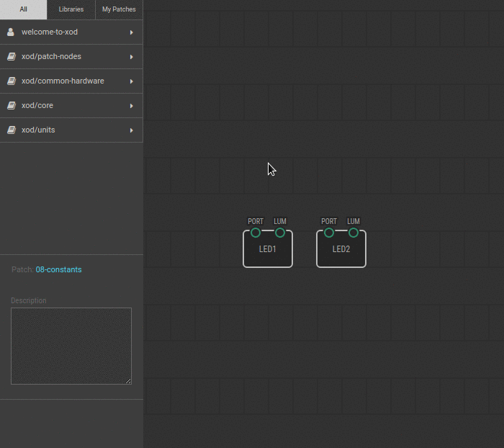Click the xod/common-hardware book icon
504x448 pixels.
[x=12, y=81]
